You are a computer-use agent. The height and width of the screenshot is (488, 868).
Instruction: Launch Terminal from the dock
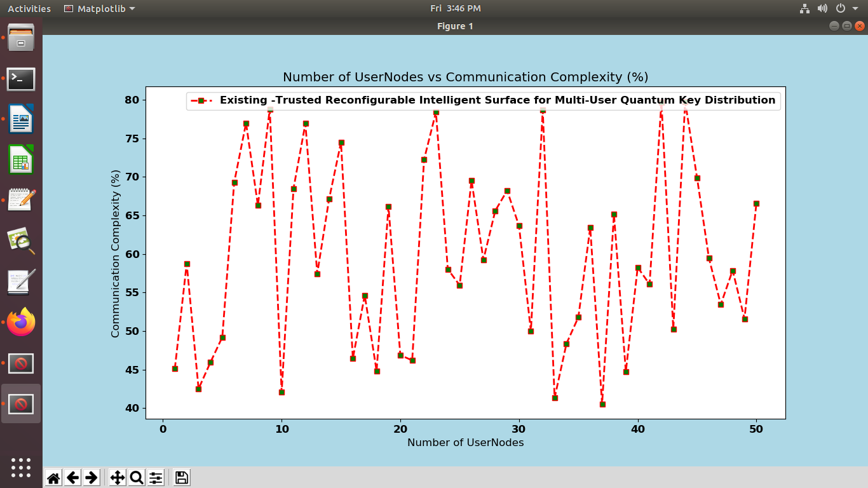(x=21, y=79)
